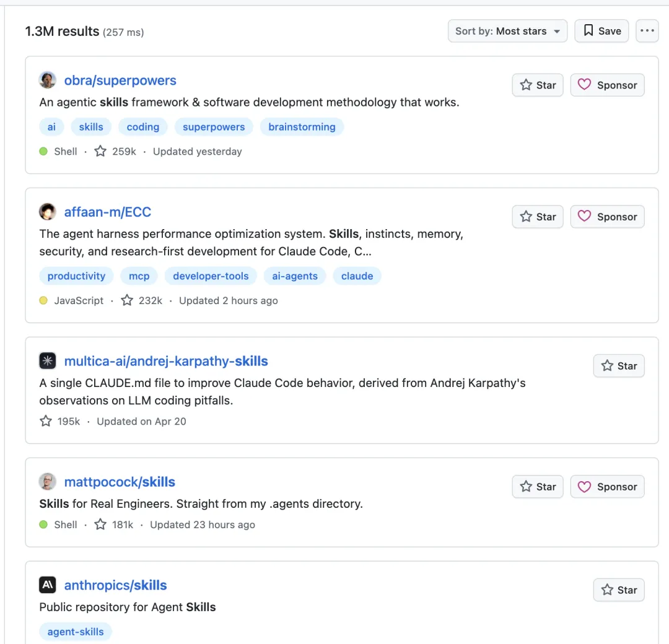Click the 'Updated 23 hours ago' text
The height and width of the screenshot is (644, 669).
pyautogui.click(x=202, y=524)
